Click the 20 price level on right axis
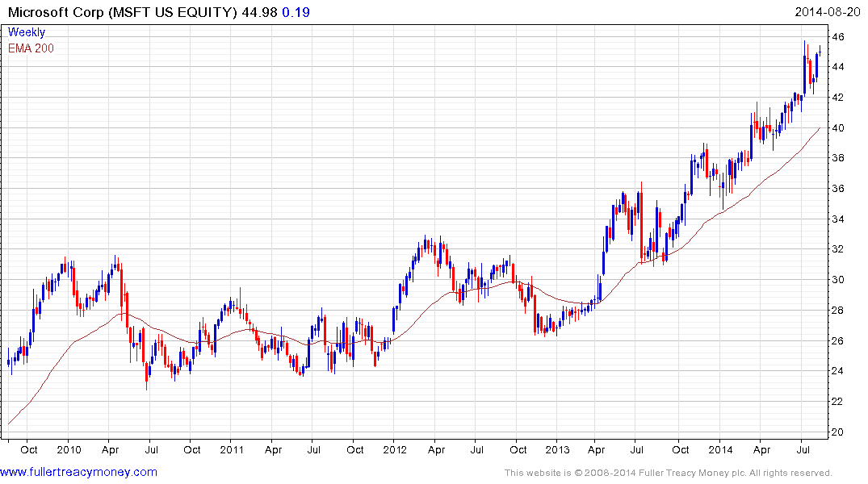The width and height of the screenshot is (868, 484). (x=839, y=432)
